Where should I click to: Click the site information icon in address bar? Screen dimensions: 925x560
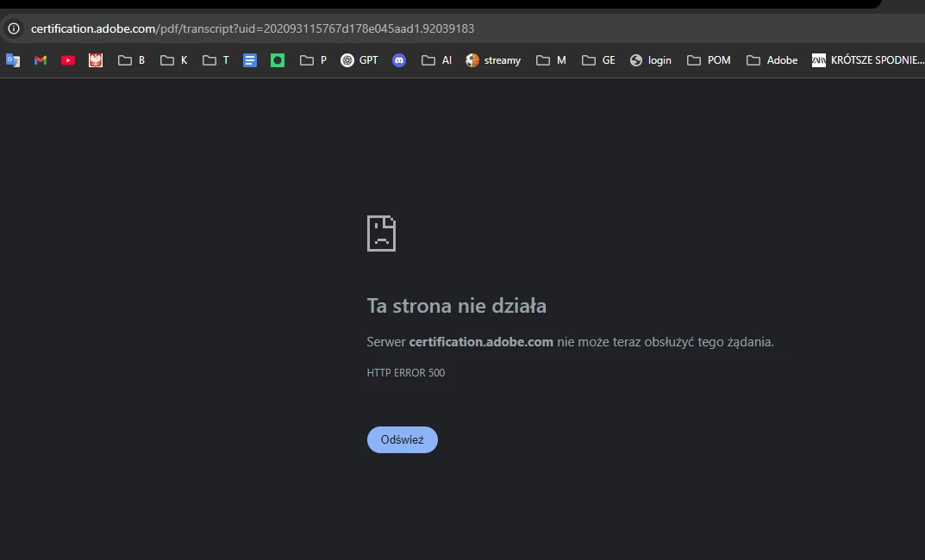click(14, 28)
